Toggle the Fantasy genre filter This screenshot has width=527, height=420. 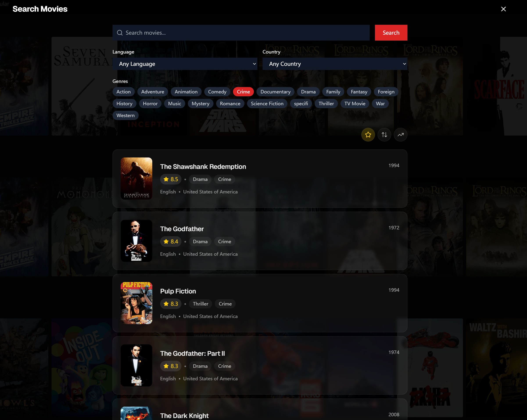pos(359,92)
